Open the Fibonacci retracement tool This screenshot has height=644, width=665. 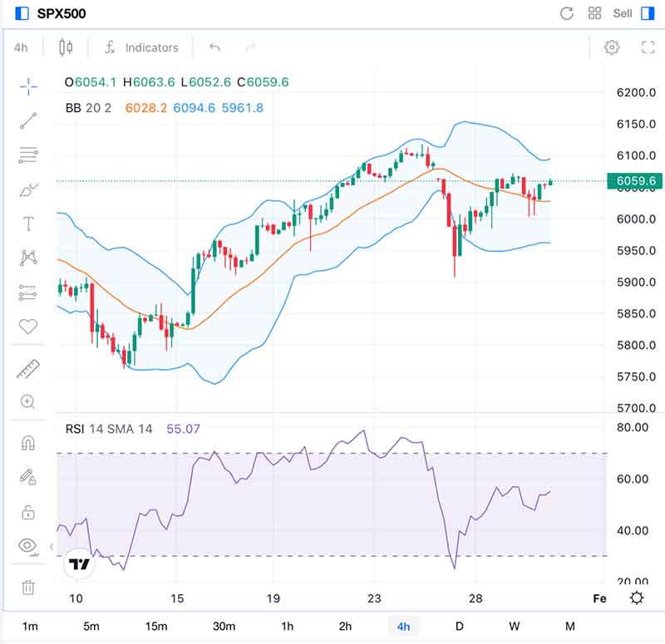tap(28, 155)
